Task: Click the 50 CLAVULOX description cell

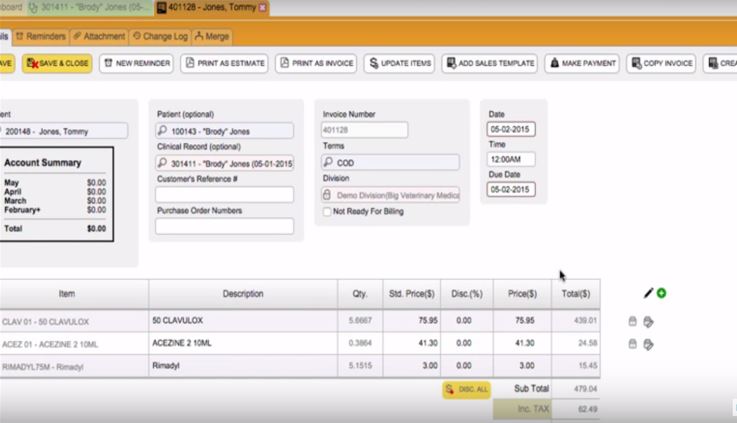Action: (243, 321)
